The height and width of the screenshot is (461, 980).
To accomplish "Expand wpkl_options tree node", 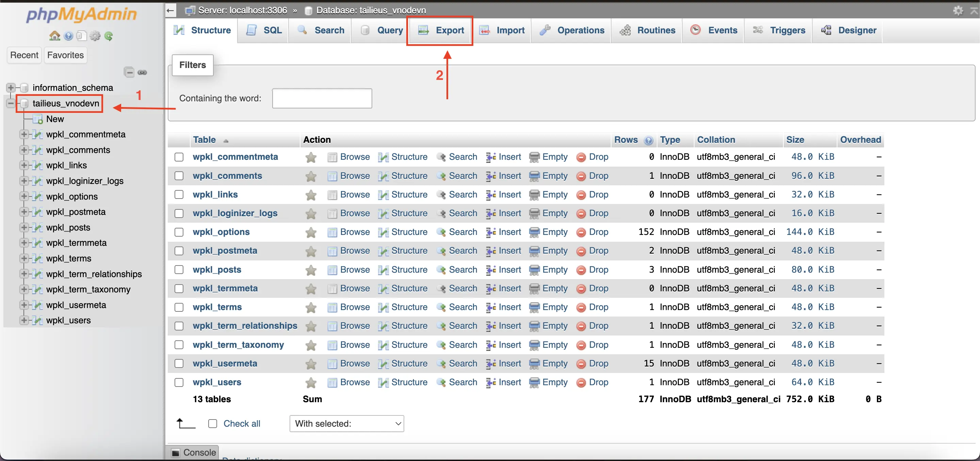I will [x=24, y=196].
